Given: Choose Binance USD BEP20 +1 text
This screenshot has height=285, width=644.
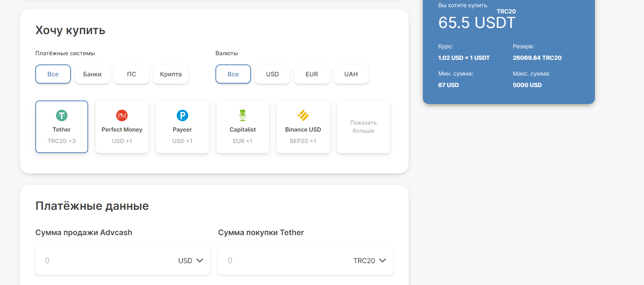Looking at the screenshot, I should click(303, 141).
